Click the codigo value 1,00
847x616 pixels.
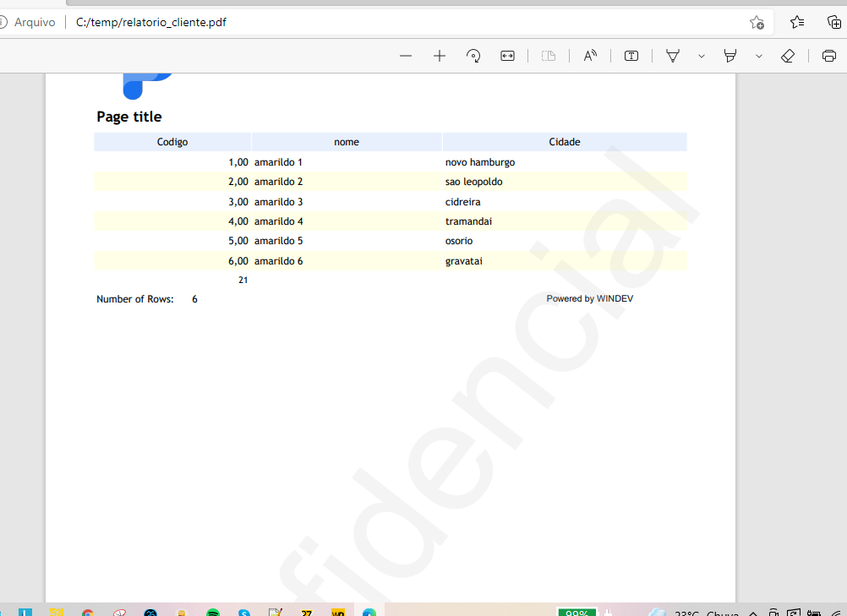238,162
